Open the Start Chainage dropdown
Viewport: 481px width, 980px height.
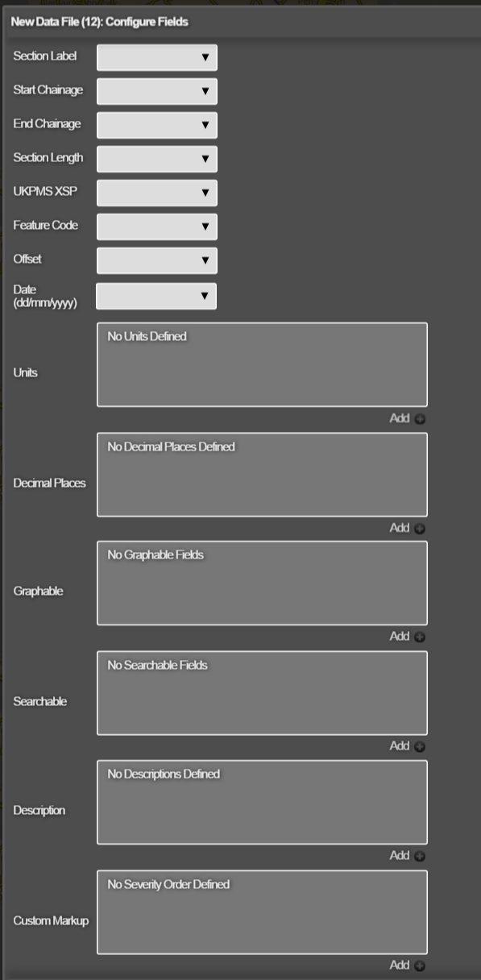(157, 91)
